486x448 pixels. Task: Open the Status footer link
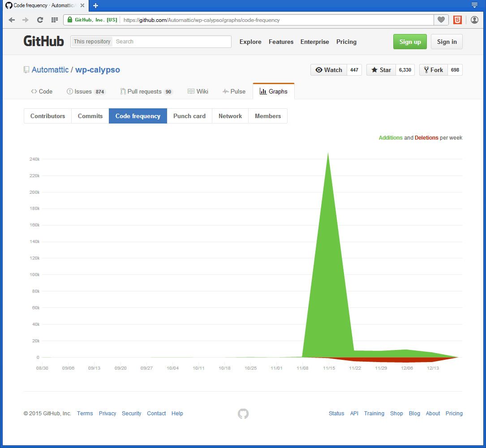coord(336,414)
